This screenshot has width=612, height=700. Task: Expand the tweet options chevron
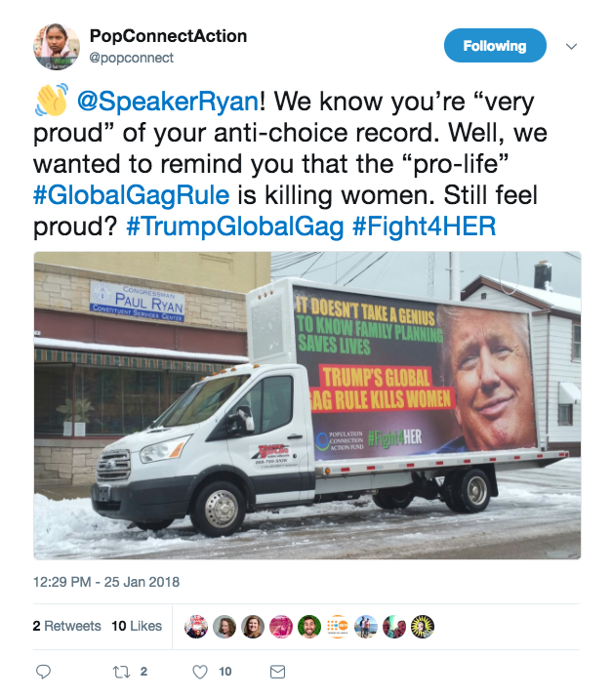tap(571, 47)
